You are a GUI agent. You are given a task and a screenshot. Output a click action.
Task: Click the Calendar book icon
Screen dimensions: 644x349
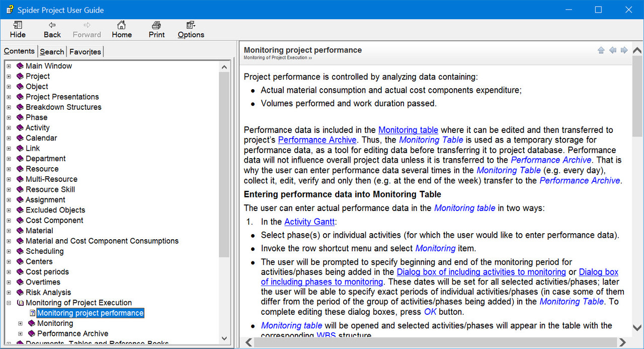[x=20, y=138]
